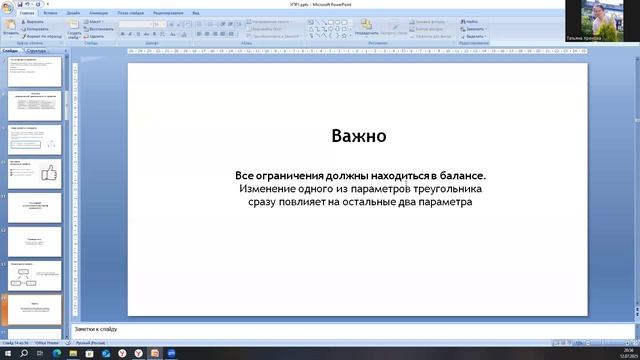The width and height of the screenshot is (640, 360).
Task: Justify the text
Action: [222, 34]
